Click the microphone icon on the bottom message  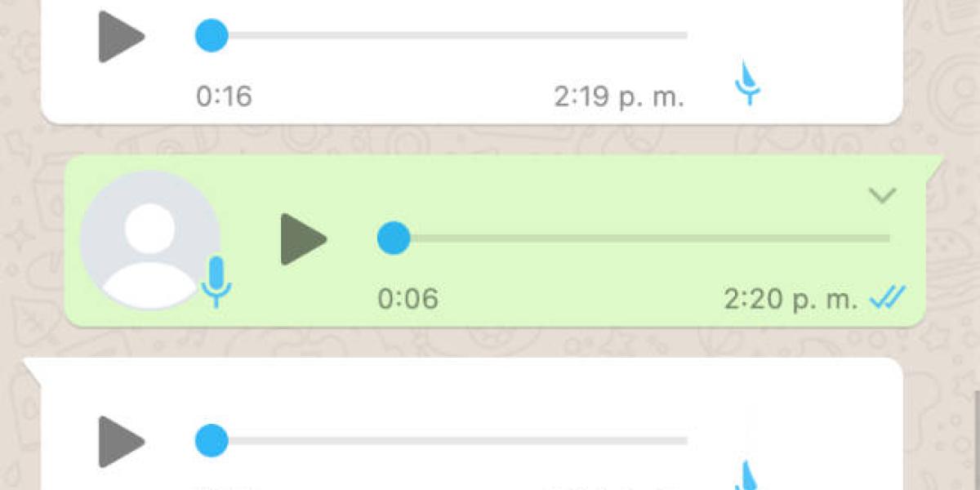[748, 475]
